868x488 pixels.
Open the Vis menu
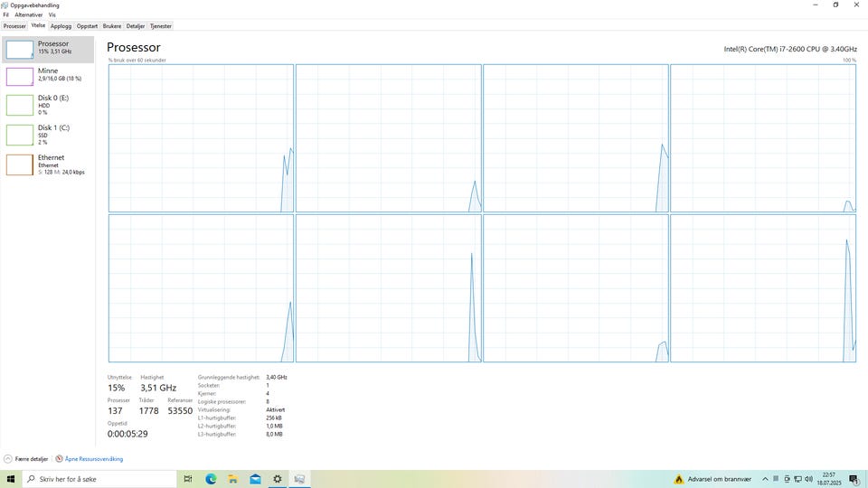click(52, 15)
